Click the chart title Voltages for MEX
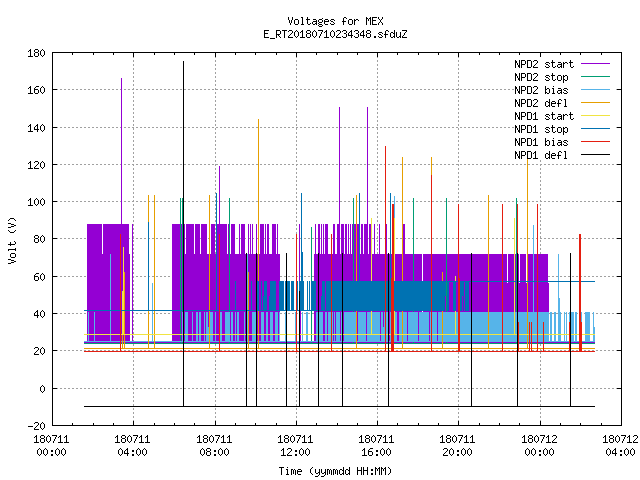This screenshot has width=640, height=480. pyautogui.click(x=335, y=21)
